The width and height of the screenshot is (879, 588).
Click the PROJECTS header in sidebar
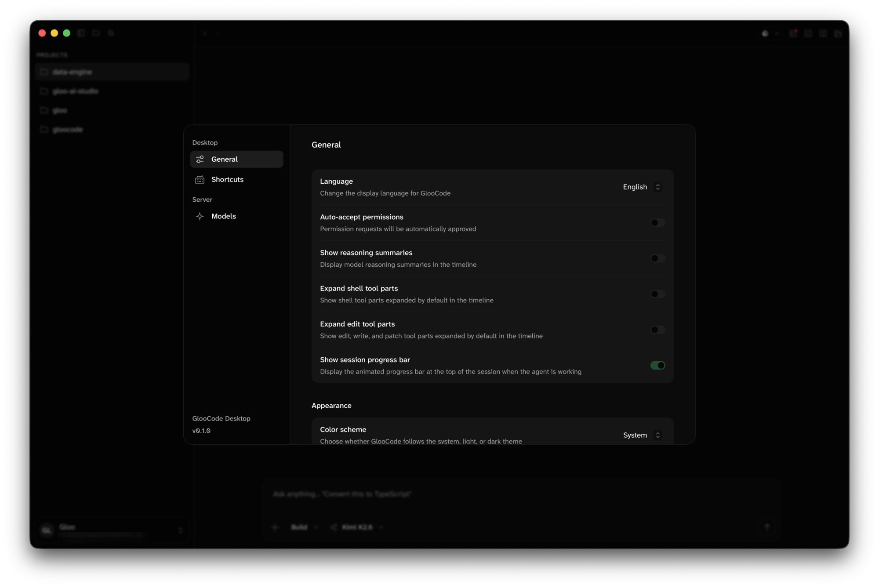[52, 55]
